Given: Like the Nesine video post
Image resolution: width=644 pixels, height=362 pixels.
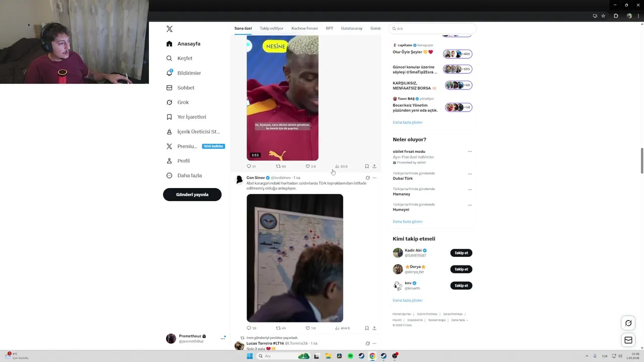Looking at the screenshot, I should point(310,166).
